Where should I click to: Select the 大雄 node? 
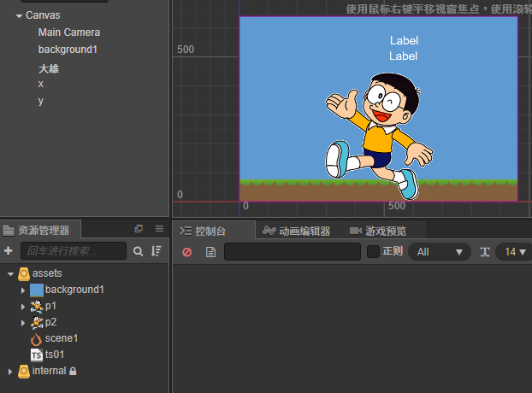49,68
